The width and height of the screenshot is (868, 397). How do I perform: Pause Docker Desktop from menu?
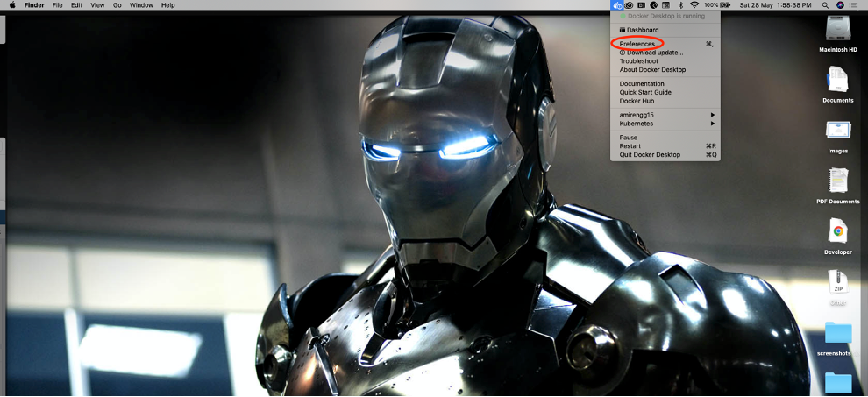[665, 138]
